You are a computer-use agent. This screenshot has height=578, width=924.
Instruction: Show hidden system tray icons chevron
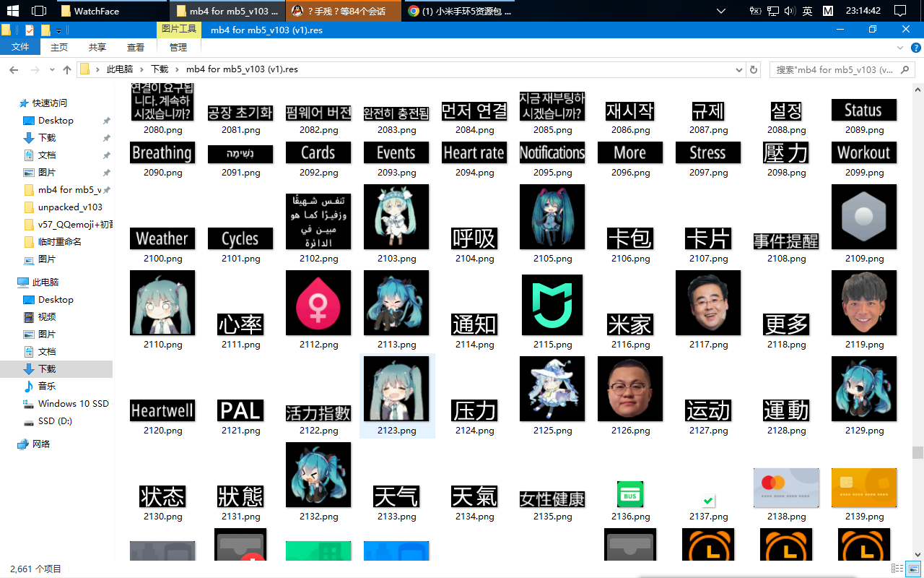tap(720, 11)
